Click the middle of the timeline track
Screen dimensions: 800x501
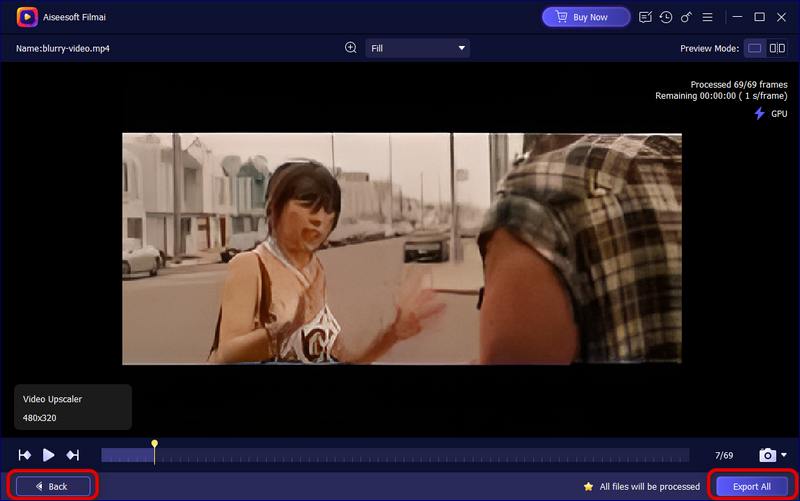point(395,455)
